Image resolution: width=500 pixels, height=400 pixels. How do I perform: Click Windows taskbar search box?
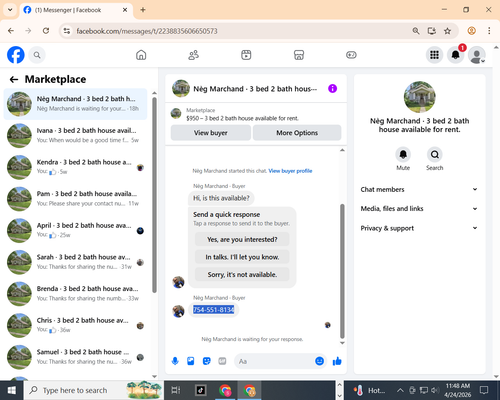point(93,390)
